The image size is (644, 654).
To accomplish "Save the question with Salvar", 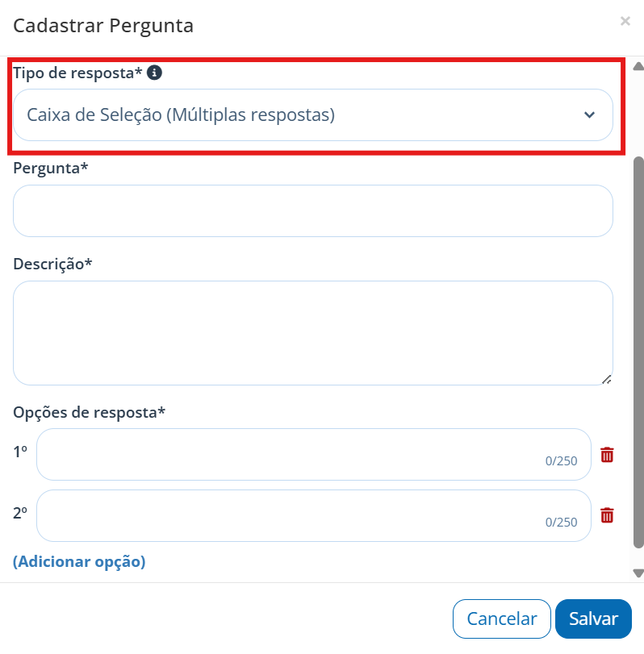I will click(593, 619).
